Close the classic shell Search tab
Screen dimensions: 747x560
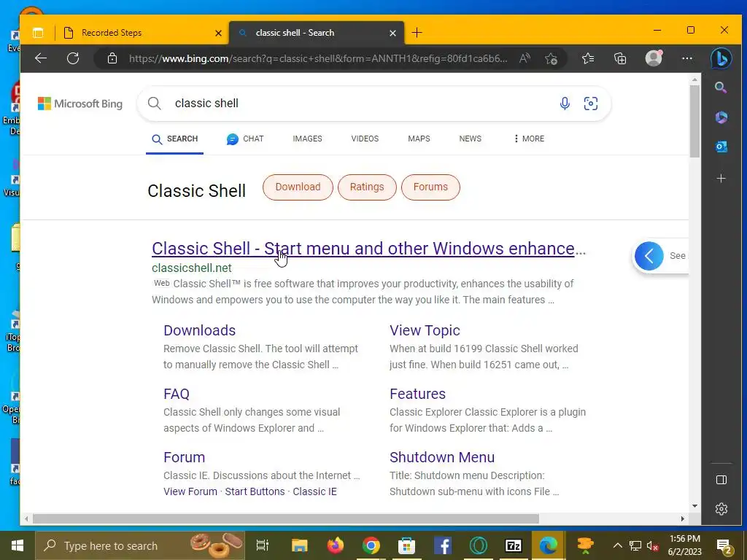[392, 33]
